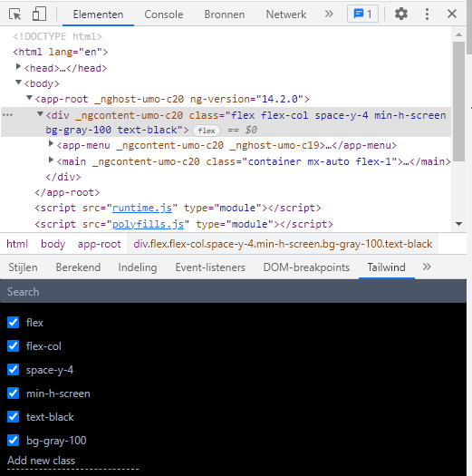Viewport: 472px width, 476px height.
Task: Uncheck the text-black class checkbox
Action: click(13, 417)
